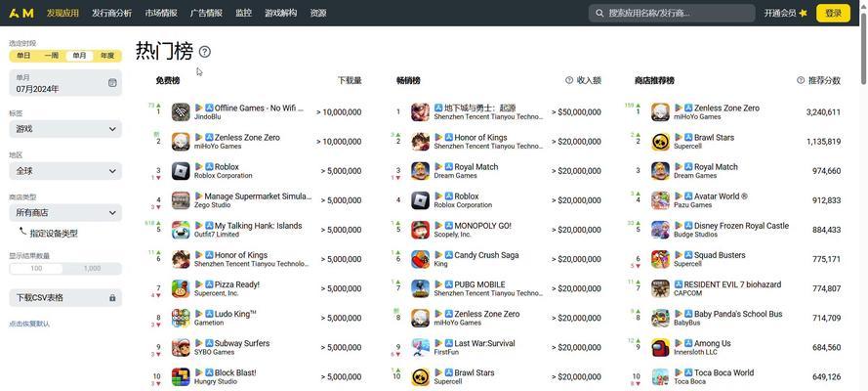The height and width of the screenshot is (391, 868).
Task: Click the search magnifier icon
Action: tap(599, 14)
